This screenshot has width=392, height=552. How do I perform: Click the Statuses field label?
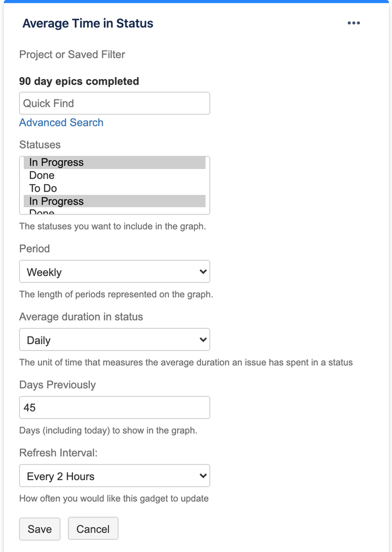(40, 145)
